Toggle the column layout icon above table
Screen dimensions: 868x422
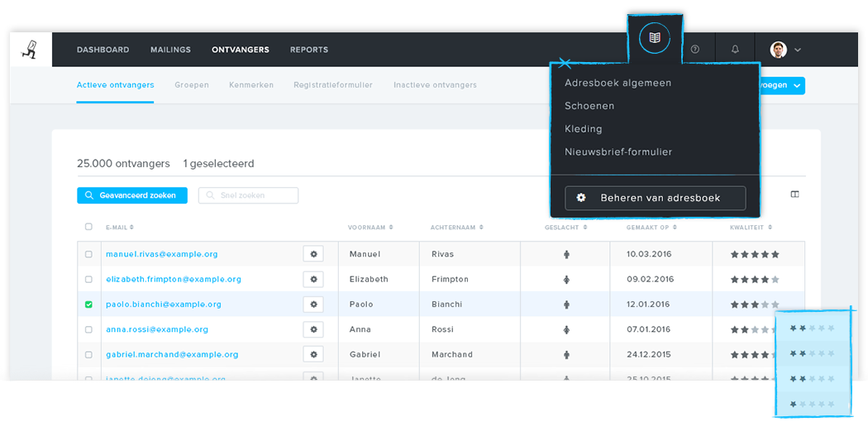794,195
